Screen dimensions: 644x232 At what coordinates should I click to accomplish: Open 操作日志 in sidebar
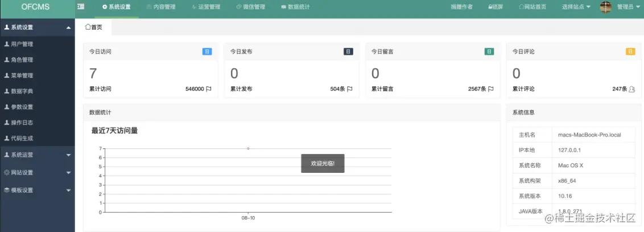click(x=38, y=122)
